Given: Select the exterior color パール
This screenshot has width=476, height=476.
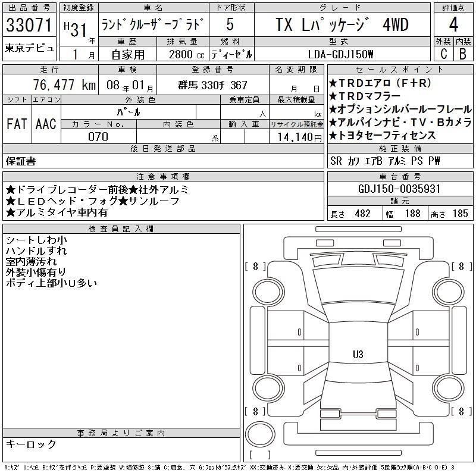Looking at the screenshot, I should click(129, 112).
